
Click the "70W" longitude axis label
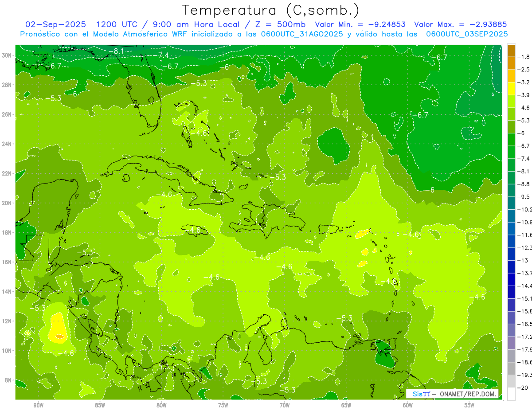point(285,405)
